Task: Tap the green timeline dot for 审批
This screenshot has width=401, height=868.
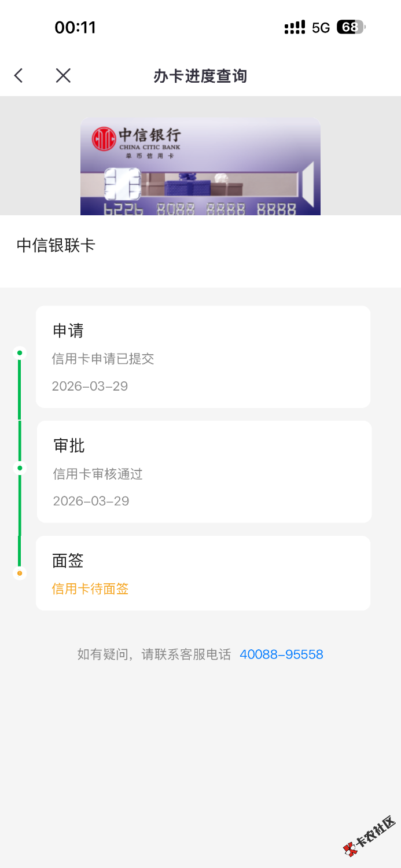Action: [20, 468]
